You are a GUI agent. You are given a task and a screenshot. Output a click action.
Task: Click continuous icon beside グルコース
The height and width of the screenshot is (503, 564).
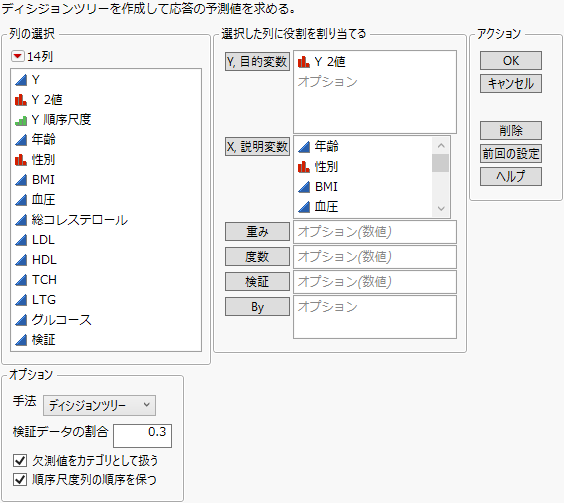click(21, 320)
